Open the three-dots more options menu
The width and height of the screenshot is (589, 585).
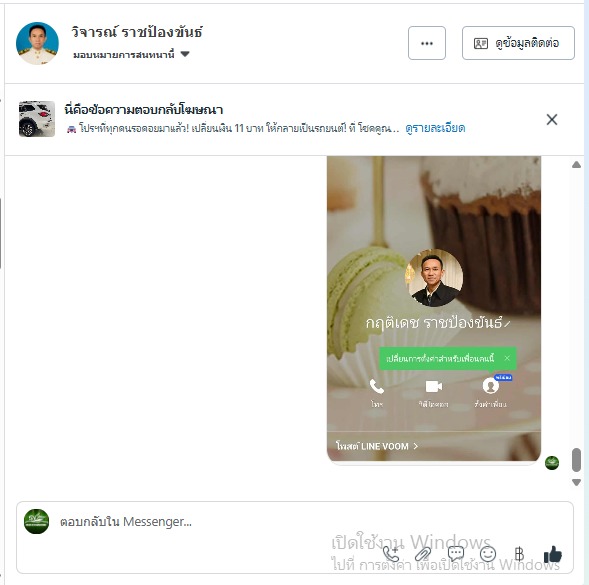click(x=427, y=43)
